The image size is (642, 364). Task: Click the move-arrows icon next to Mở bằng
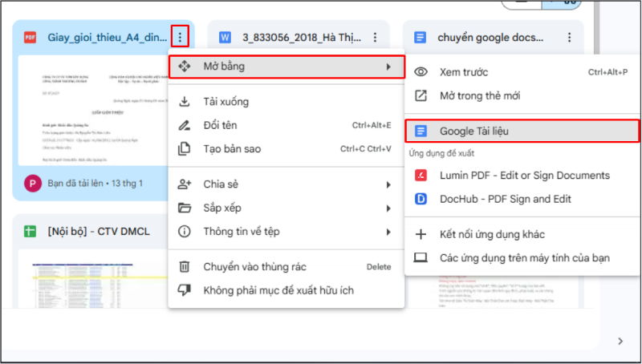point(185,67)
